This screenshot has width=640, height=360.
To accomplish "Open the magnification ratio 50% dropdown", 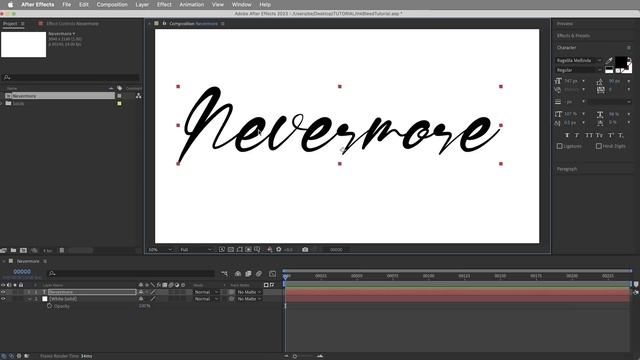I will coord(160,249).
